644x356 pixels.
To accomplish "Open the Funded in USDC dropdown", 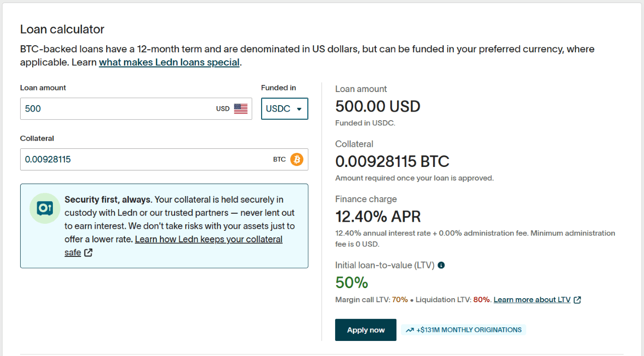I will [284, 109].
